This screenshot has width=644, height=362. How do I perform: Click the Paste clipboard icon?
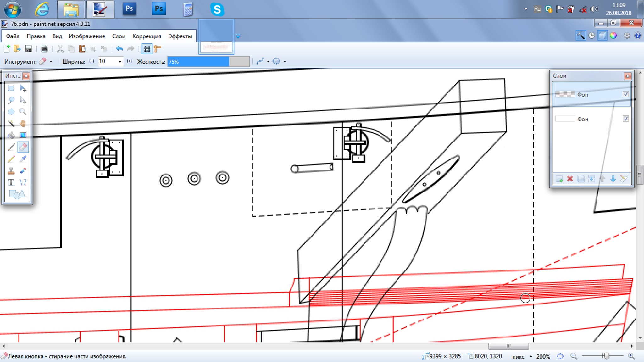82,48
